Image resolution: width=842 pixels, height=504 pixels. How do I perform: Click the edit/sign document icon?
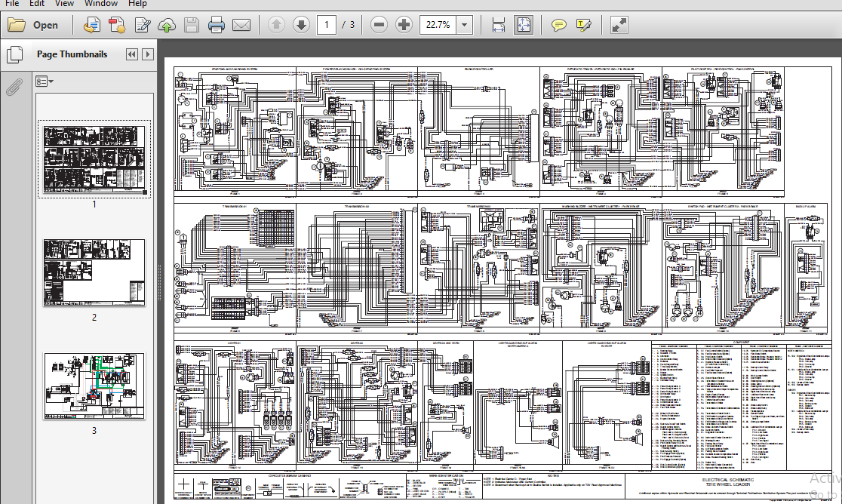(x=142, y=25)
